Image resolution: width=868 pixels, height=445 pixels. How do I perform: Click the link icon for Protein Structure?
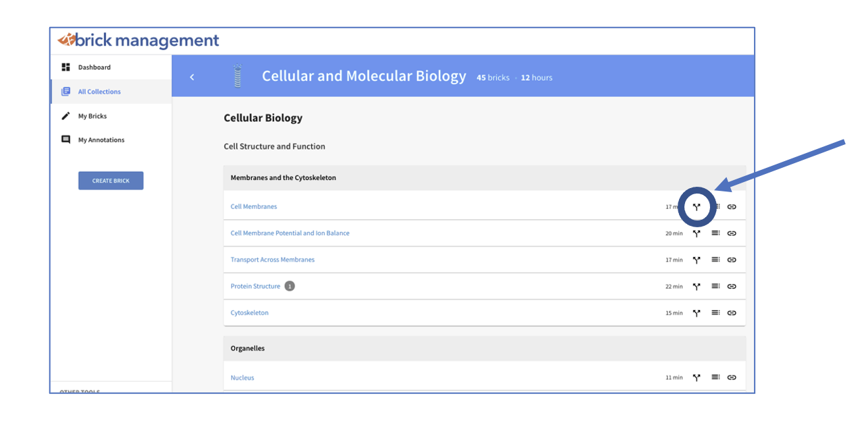pyautogui.click(x=732, y=287)
